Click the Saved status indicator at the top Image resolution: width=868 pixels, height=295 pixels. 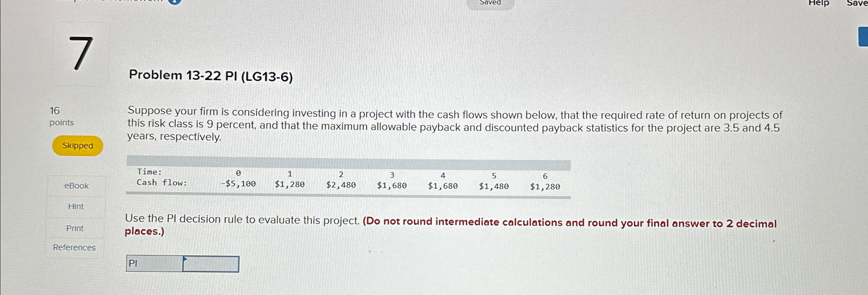[x=489, y=3]
